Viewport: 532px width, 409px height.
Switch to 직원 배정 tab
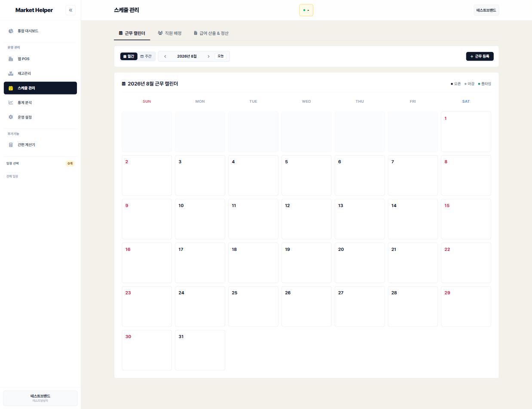[170, 33]
